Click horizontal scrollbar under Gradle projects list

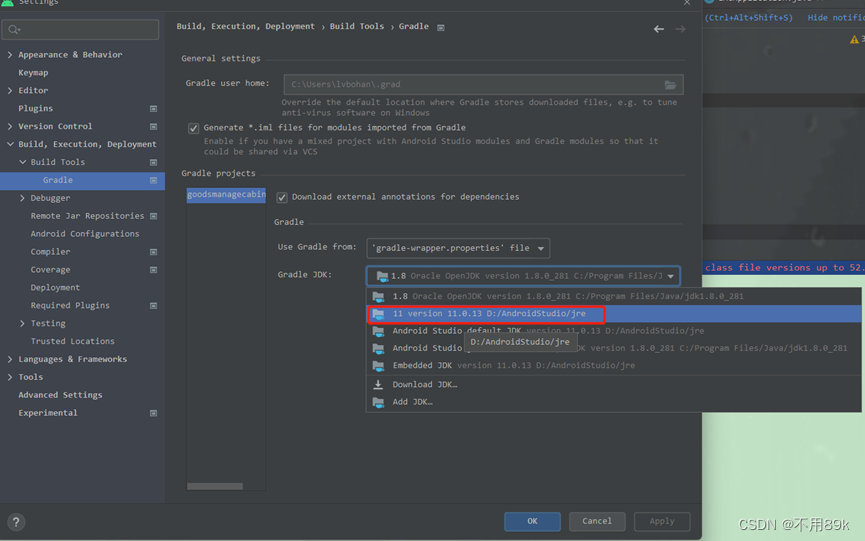point(215,486)
